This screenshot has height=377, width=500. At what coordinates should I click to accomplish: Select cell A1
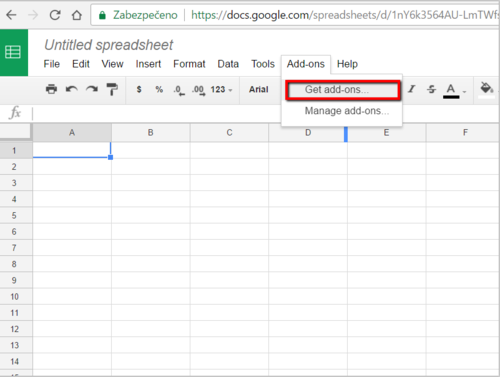pyautogui.click(x=72, y=150)
